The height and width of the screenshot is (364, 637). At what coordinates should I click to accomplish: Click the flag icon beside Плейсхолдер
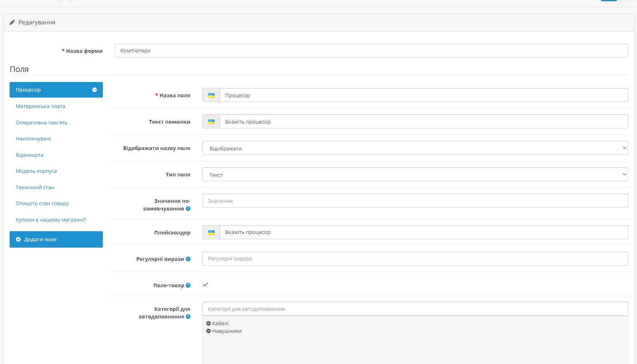(x=211, y=232)
